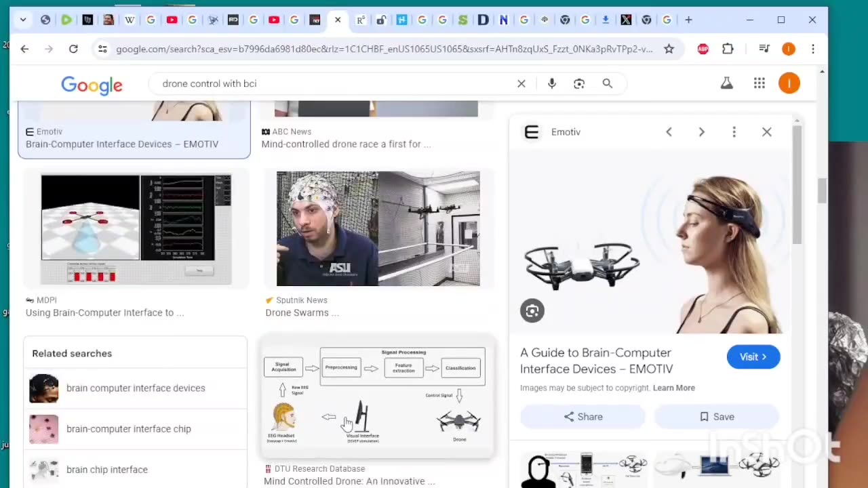Clear the search query with the X
This screenshot has width=868, height=488.
tap(521, 83)
